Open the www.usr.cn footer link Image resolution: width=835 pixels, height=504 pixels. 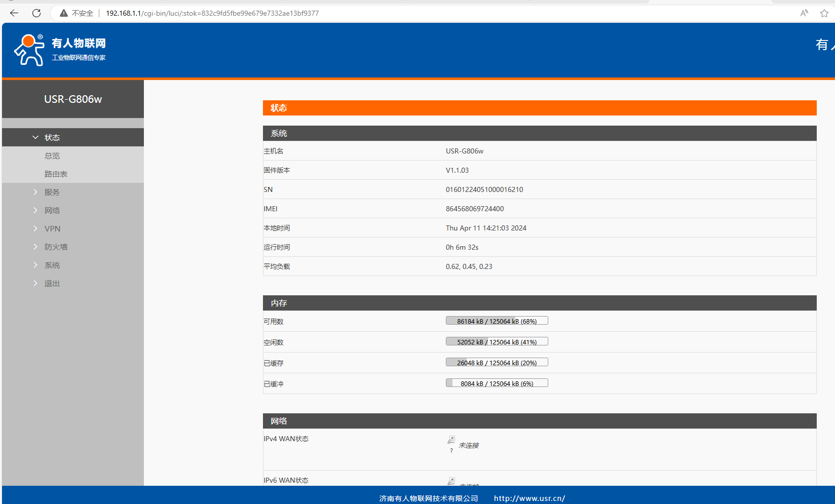point(529,498)
